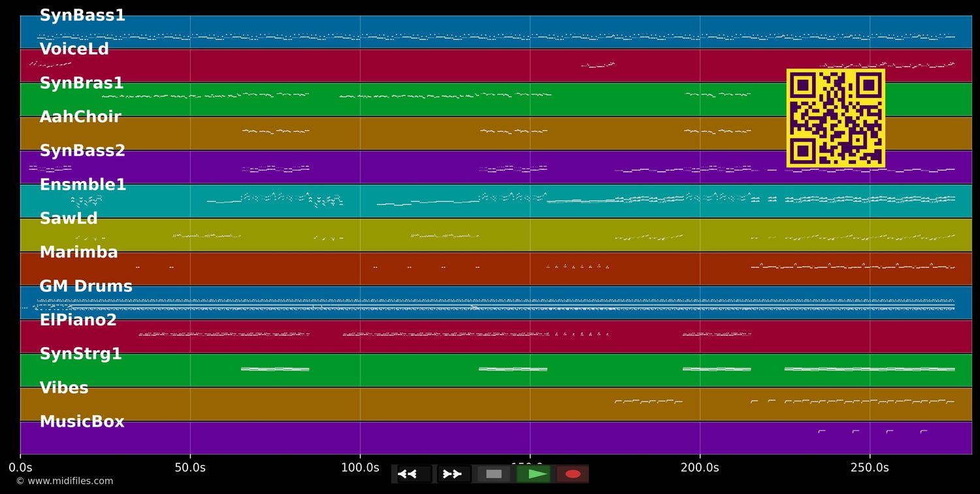Viewport: 980px width, 494px height.
Task: Fast-forward through the song
Action: 453,474
